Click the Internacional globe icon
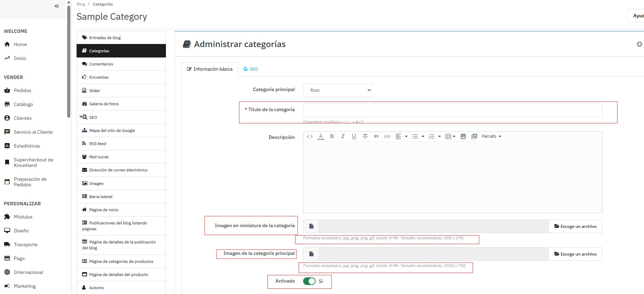644x294 pixels. (x=7, y=272)
